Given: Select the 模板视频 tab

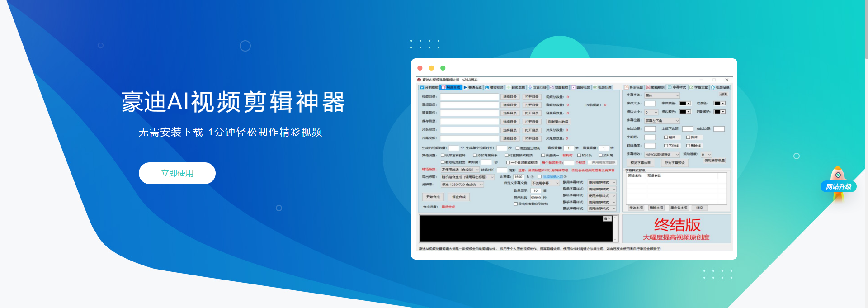Looking at the screenshot, I should [x=495, y=87].
